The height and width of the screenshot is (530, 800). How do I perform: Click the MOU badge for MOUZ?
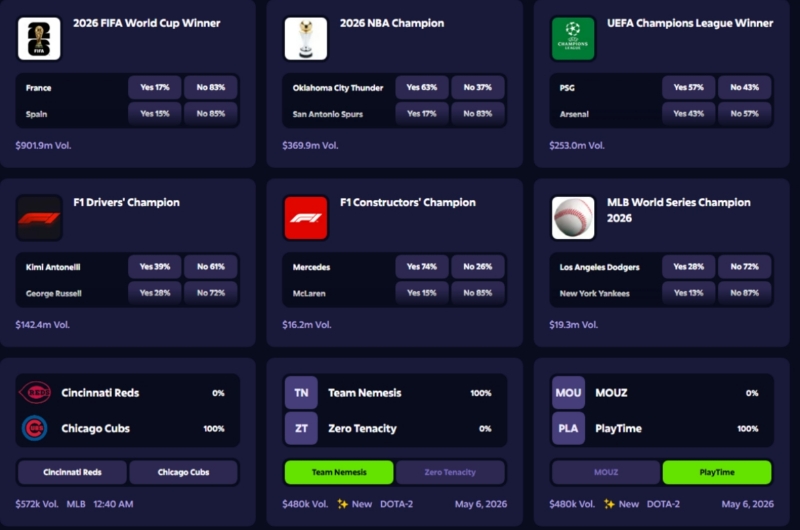coord(568,392)
